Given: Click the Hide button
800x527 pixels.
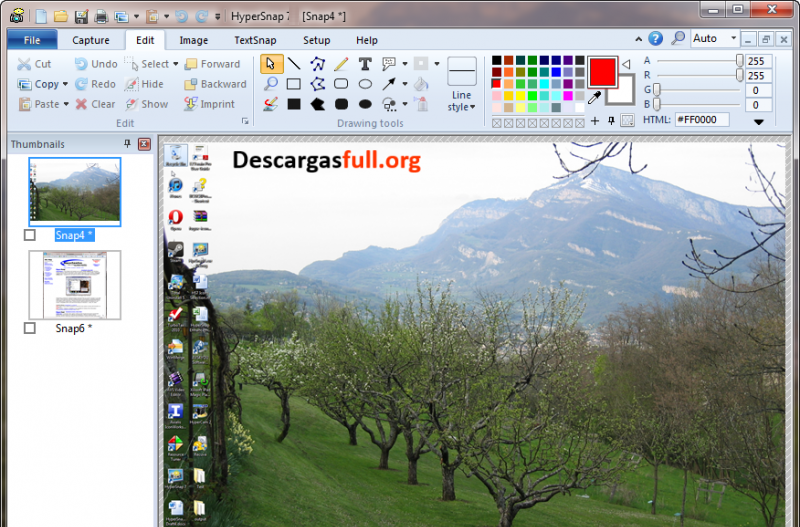Looking at the screenshot, I should pyautogui.click(x=144, y=84).
